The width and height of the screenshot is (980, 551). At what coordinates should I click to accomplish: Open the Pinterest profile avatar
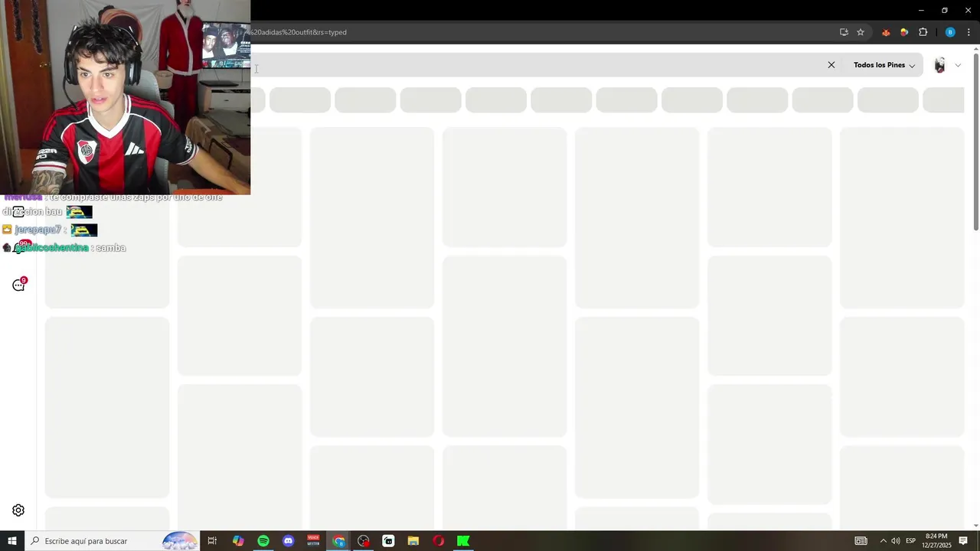[x=939, y=65]
